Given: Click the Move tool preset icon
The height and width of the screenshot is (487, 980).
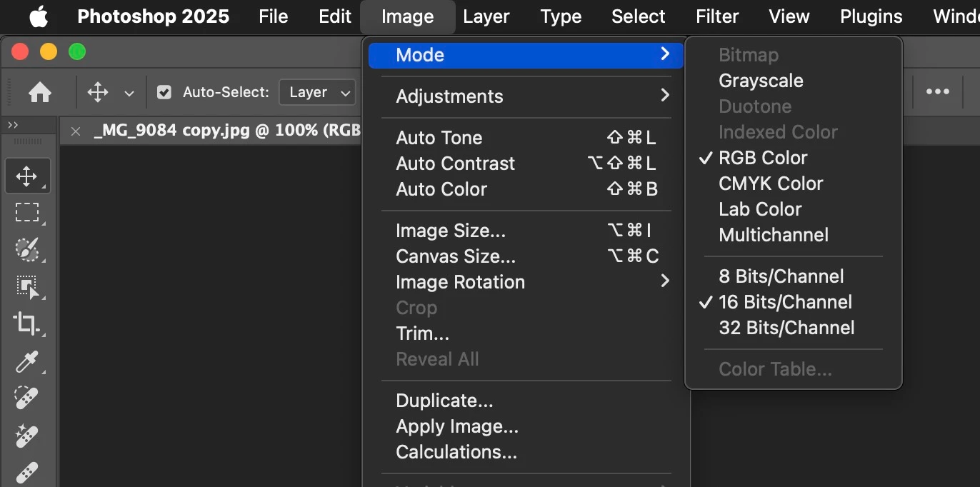Looking at the screenshot, I should [97, 92].
